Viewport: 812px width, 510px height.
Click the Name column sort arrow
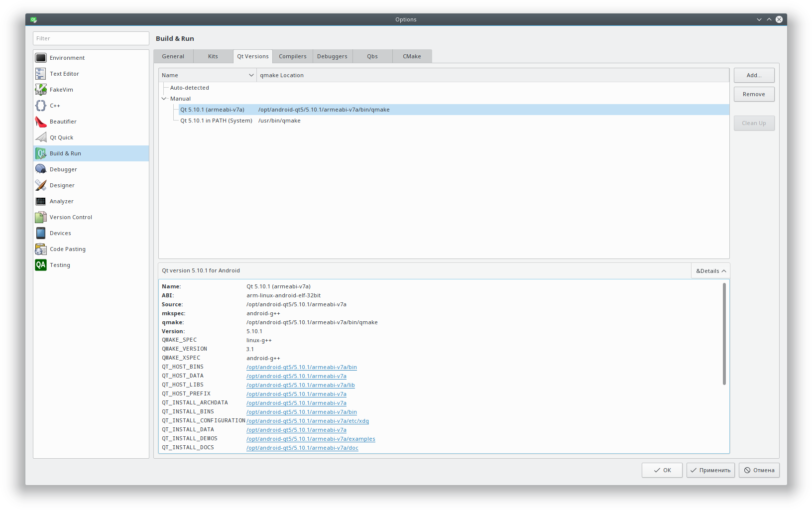pos(251,75)
